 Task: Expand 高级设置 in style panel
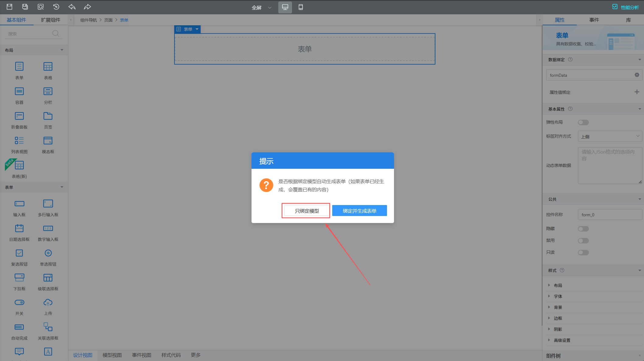[562, 340]
